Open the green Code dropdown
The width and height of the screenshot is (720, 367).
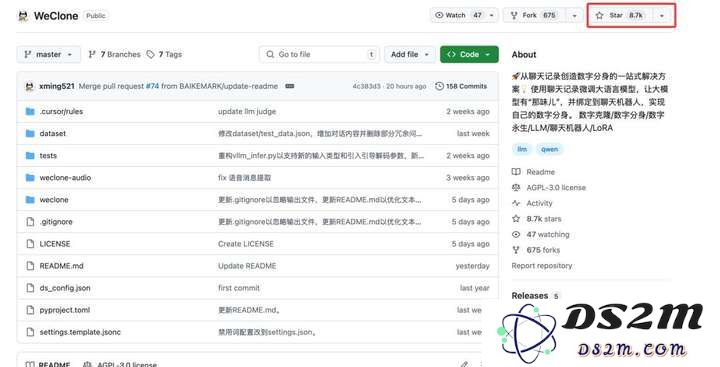tap(469, 54)
